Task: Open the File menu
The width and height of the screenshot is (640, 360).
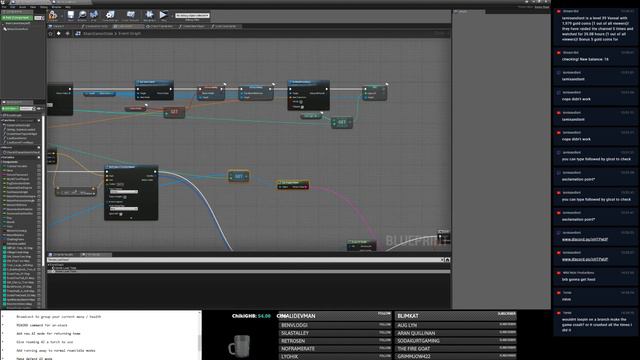Action: point(4,7)
